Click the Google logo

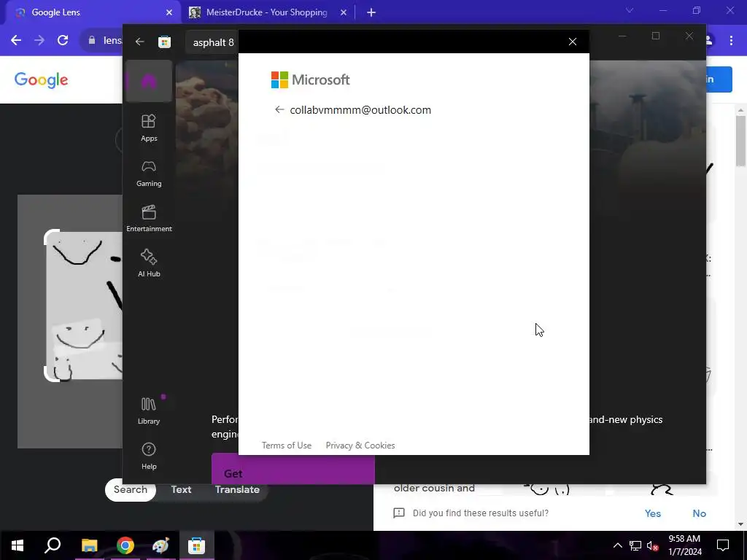(x=41, y=80)
